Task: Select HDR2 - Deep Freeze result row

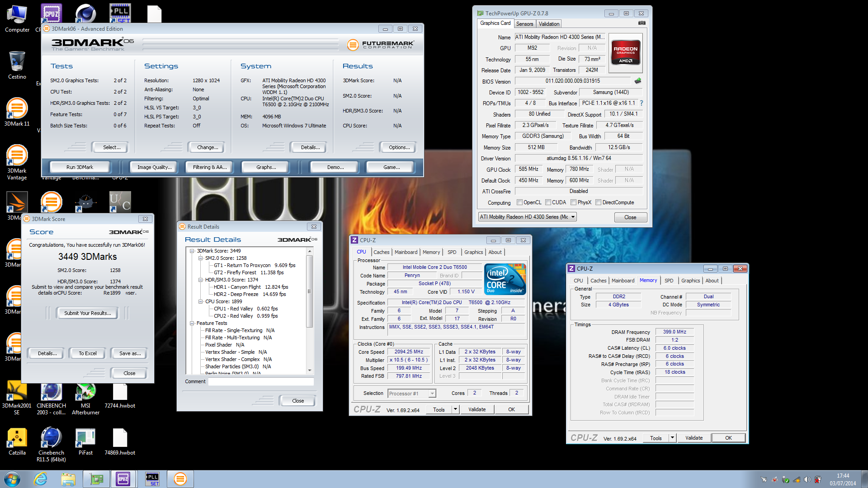Action: [250, 294]
